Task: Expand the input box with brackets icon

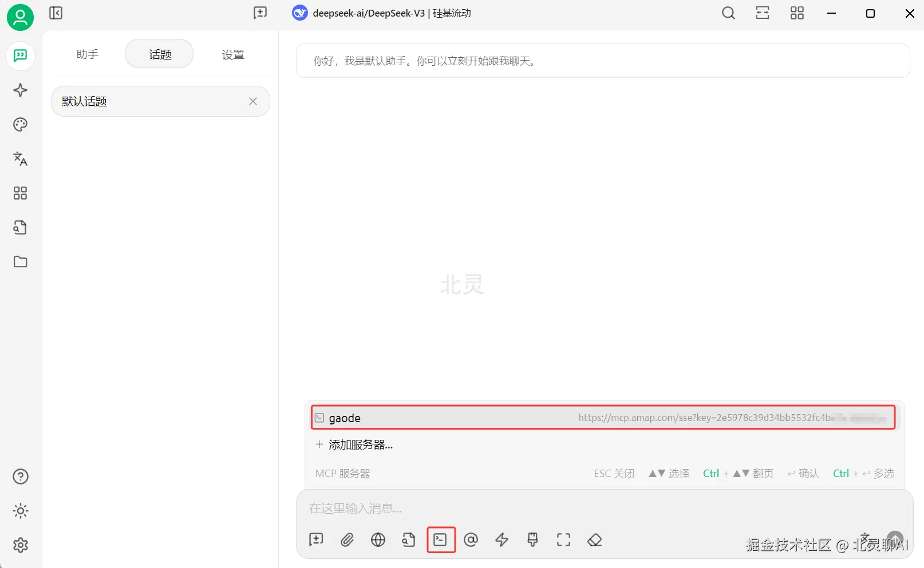Action: (x=564, y=540)
